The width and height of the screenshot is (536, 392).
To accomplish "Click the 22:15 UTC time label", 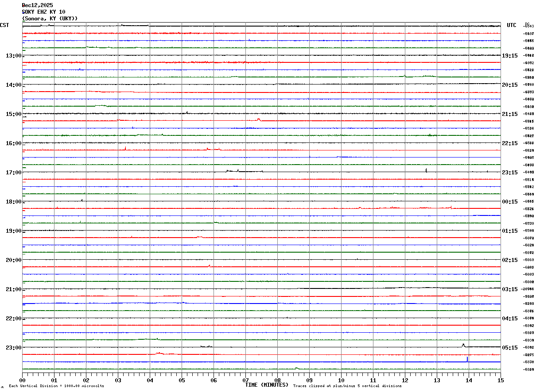I will tap(510, 143).
